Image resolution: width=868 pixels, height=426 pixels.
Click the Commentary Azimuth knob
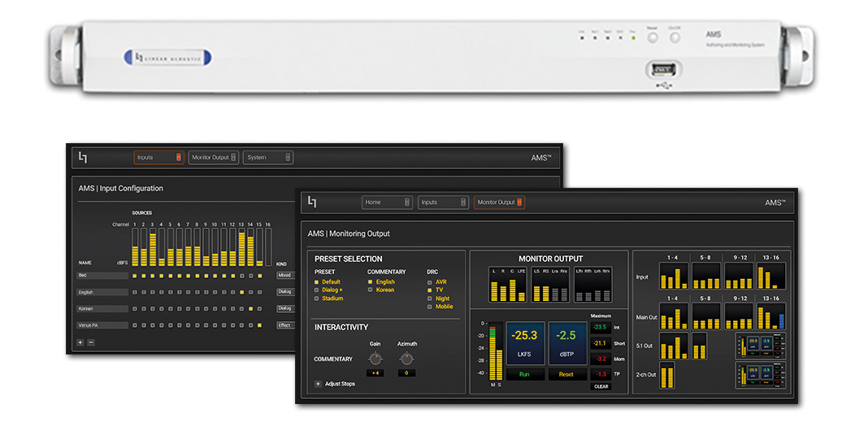[x=406, y=359]
